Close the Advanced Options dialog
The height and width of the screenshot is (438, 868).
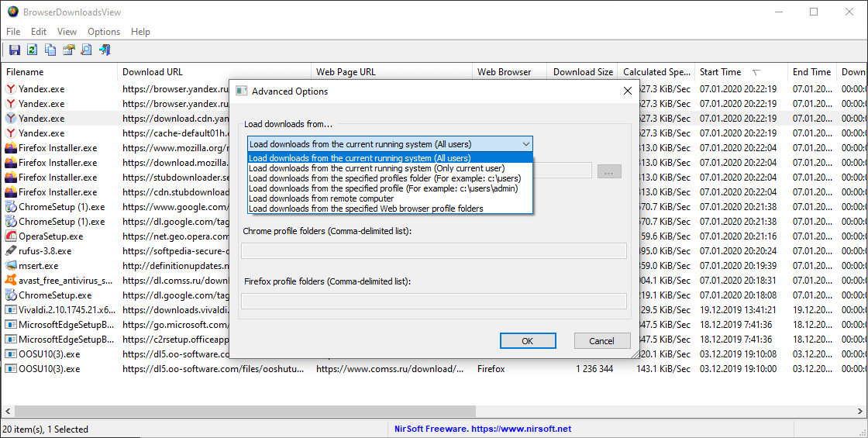(627, 91)
